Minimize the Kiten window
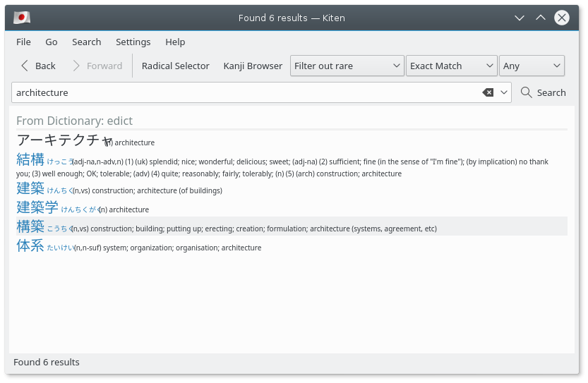The image size is (588, 383). [520, 18]
